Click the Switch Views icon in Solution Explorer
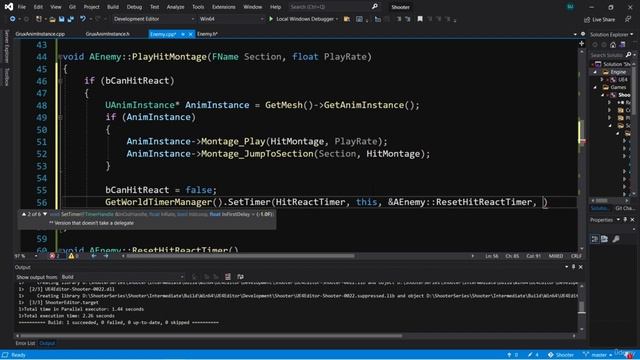The height and width of the screenshot is (360, 640). click(622, 44)
